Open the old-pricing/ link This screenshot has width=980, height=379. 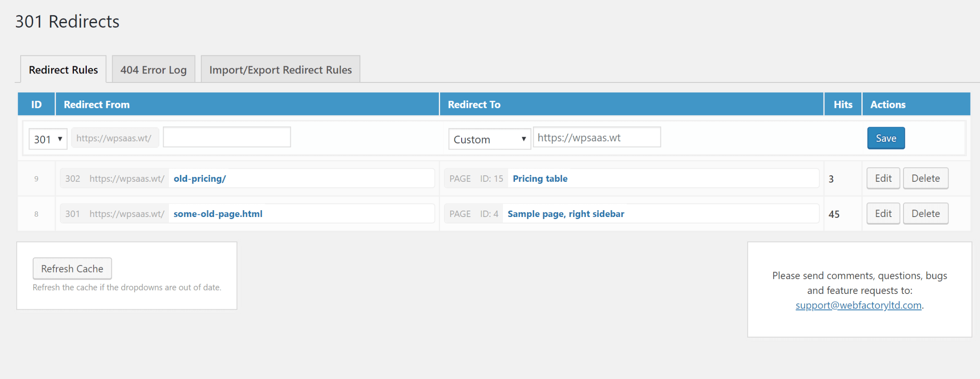pyautogui.click(x=199, y=178)
